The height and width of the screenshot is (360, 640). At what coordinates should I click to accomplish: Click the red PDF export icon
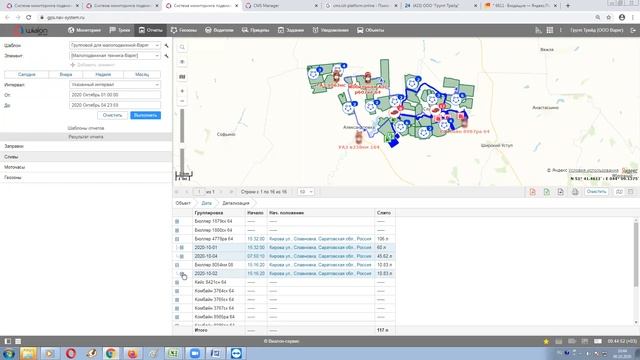point(533,192)
